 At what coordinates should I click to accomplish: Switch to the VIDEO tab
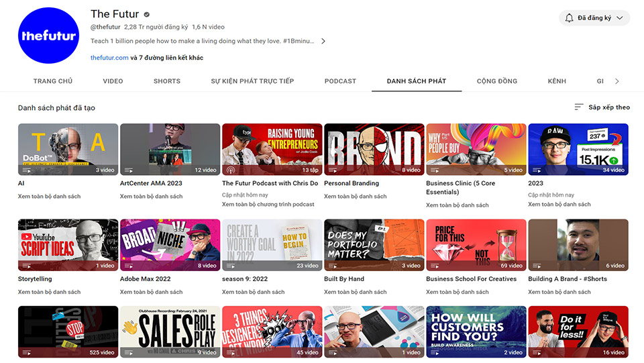(x=113, y=81)
